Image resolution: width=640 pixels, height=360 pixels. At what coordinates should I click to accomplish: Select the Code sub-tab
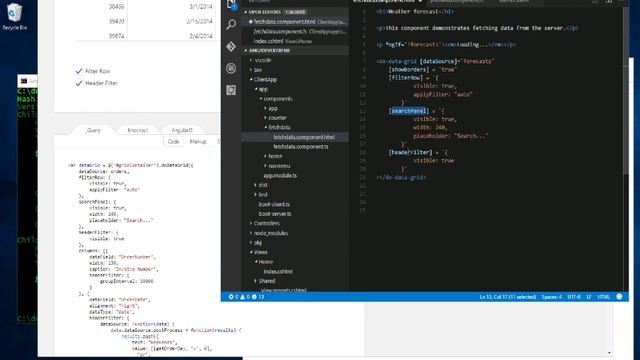tap(173, 142)
